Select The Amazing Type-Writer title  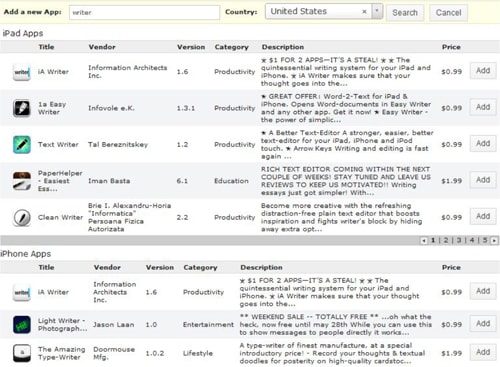[x=62, y=353]
